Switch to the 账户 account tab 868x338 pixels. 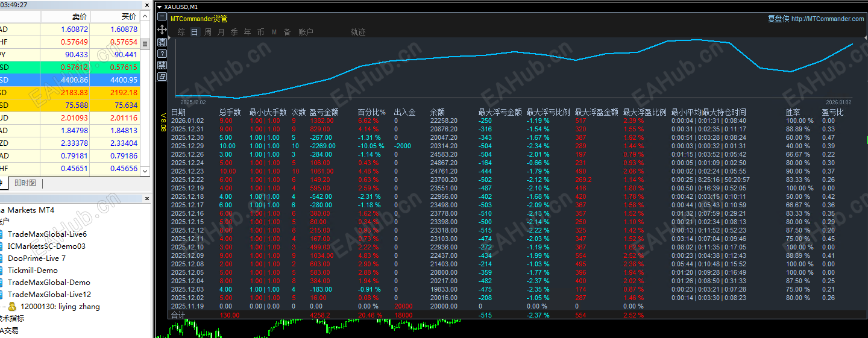click(306, 32)
